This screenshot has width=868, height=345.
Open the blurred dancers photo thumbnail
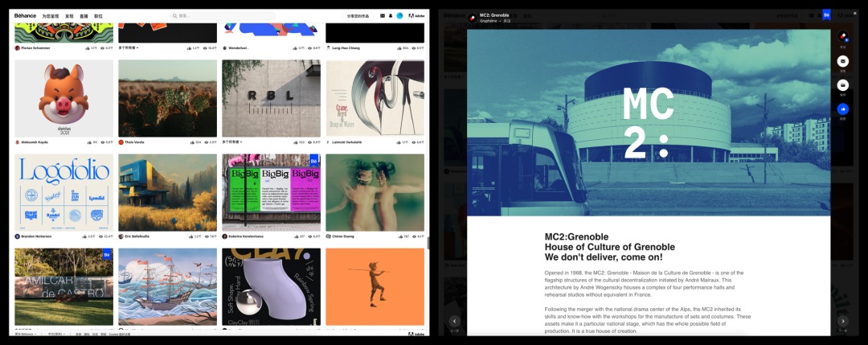tap(375, 193)
